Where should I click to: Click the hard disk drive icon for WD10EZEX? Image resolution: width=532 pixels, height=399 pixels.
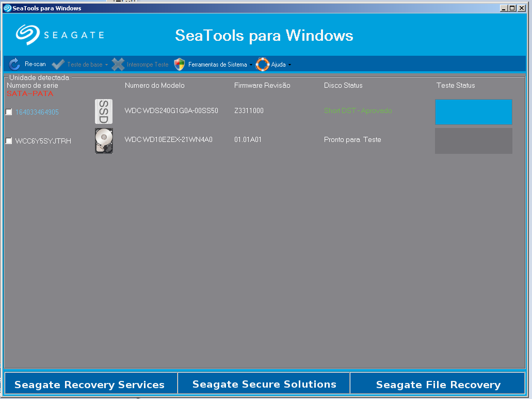[x=104, y=141]
